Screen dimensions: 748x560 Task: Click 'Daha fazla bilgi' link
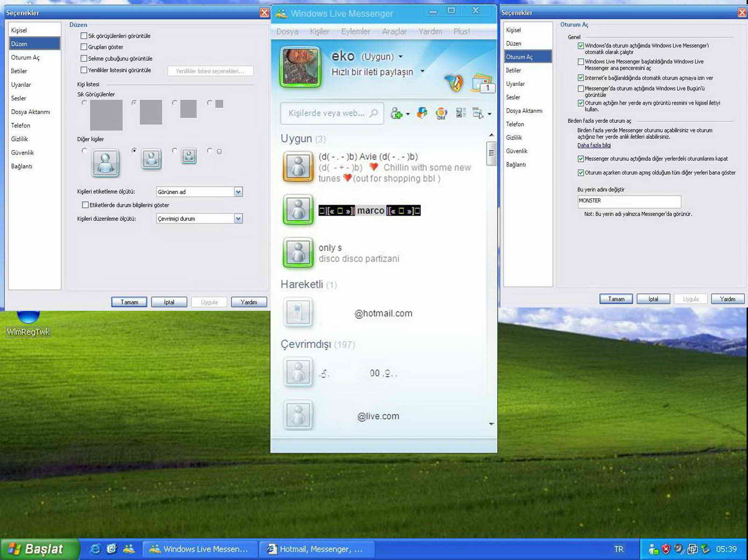pos(594,145)
